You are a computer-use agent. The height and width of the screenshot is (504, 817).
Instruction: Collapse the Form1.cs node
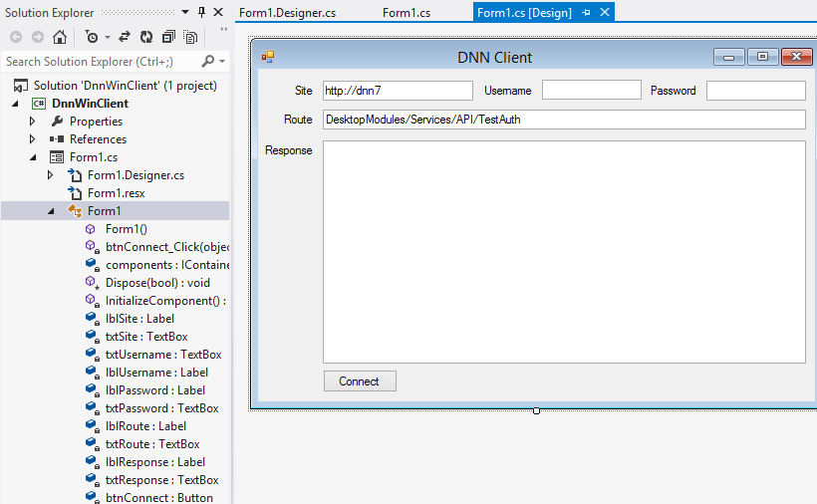click(x=33, y=157)
